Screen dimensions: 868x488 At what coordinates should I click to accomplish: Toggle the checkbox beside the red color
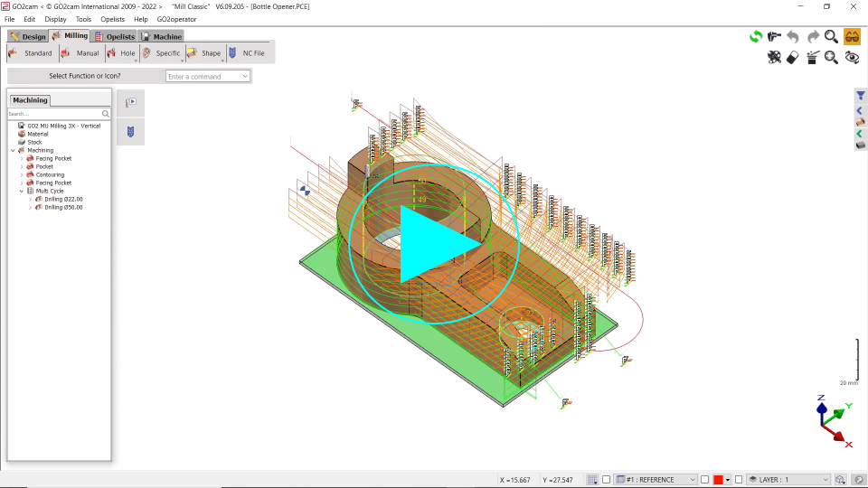click(x=704, y=480)
